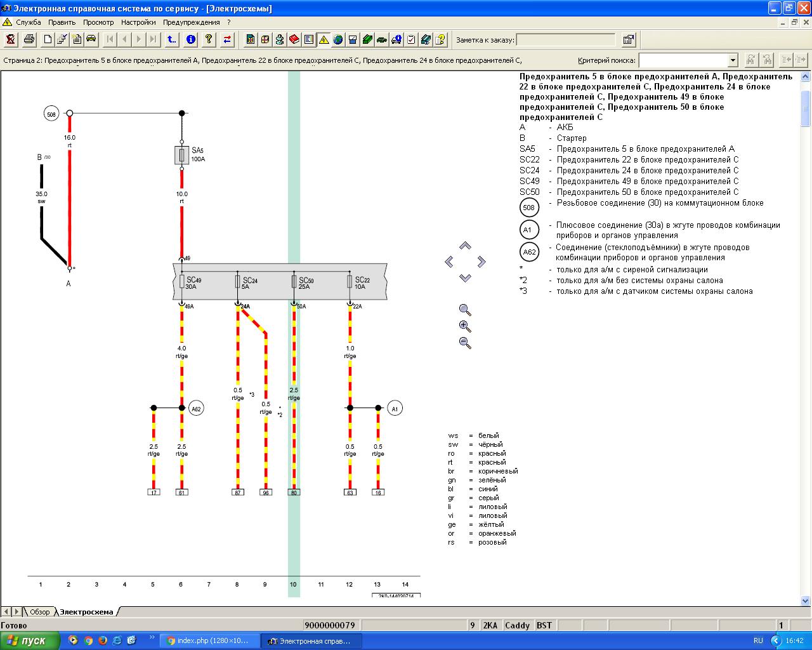Click the yellow question mark help icon
The height and width of the screenshot is (650, 812).
click(x=209, y=39)
